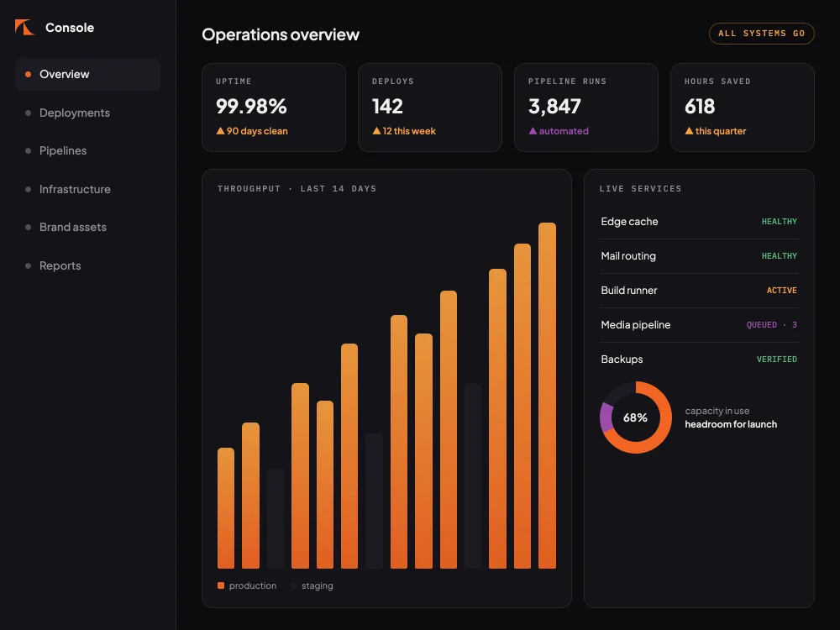Screen dimensions: 840x630
Task: Click the 12 this week label
Action: (x=409, y=131)
